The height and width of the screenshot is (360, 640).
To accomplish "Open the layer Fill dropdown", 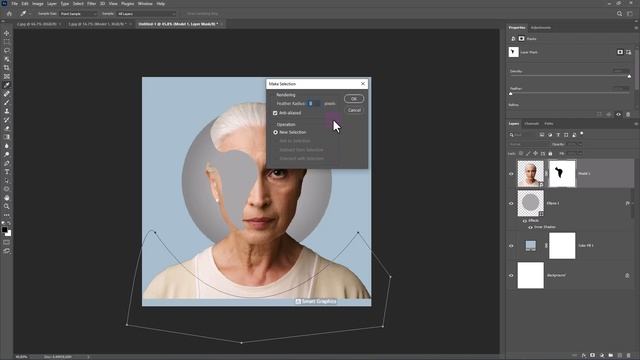I will [580, 153].
